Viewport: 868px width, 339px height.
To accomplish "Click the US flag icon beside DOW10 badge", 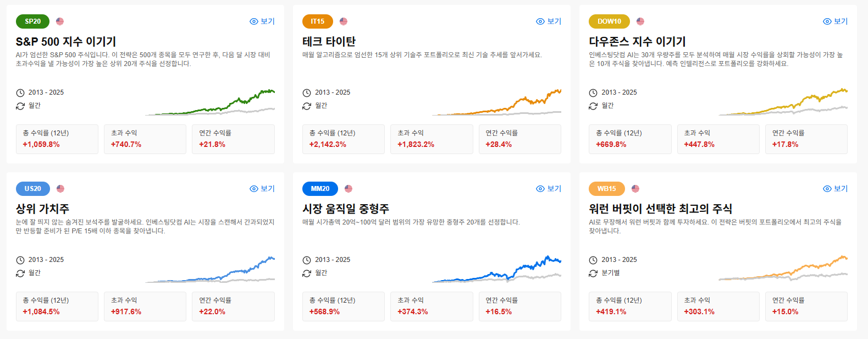I will tap(640, 21).
